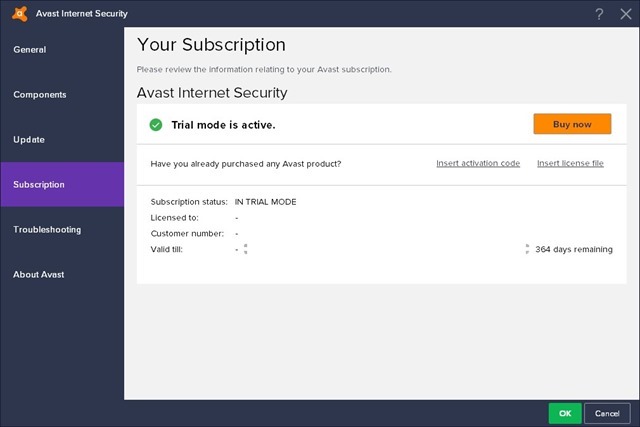Click the IN TRIAL MODE status value

[x=265, y=201]
